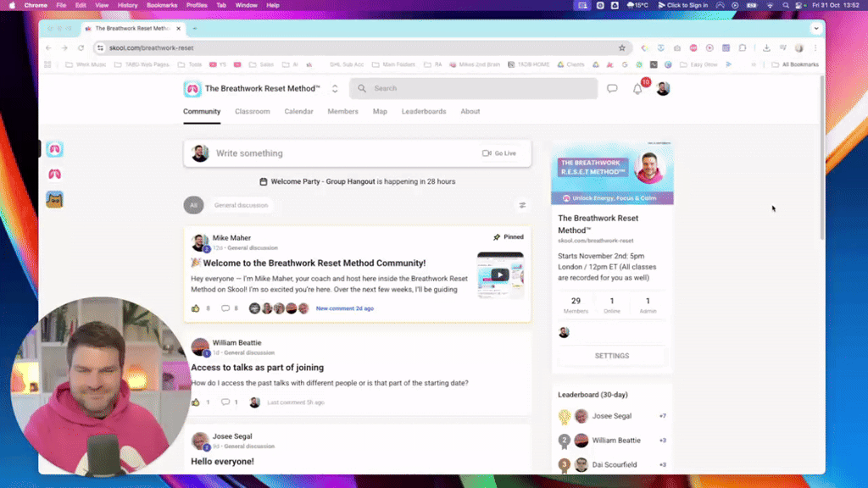868x488 pixels.
Task: Open Dai Scourfield on the leaderboard
Action: 615,465
